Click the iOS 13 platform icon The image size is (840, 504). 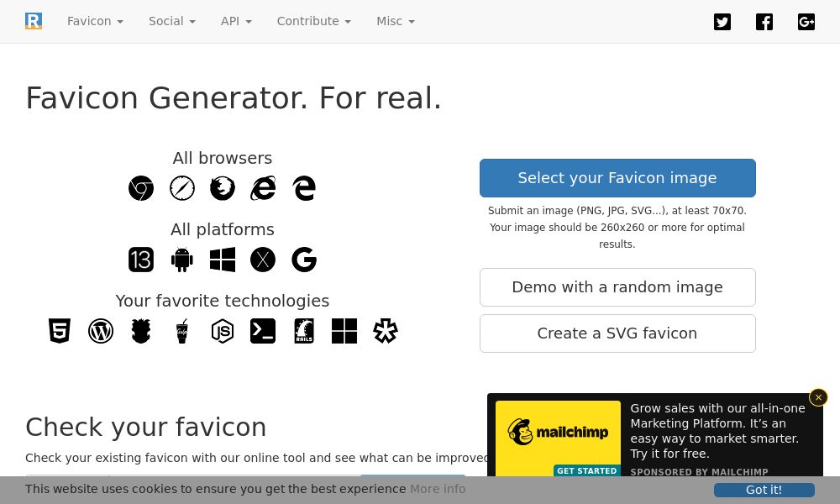point(141,260)
